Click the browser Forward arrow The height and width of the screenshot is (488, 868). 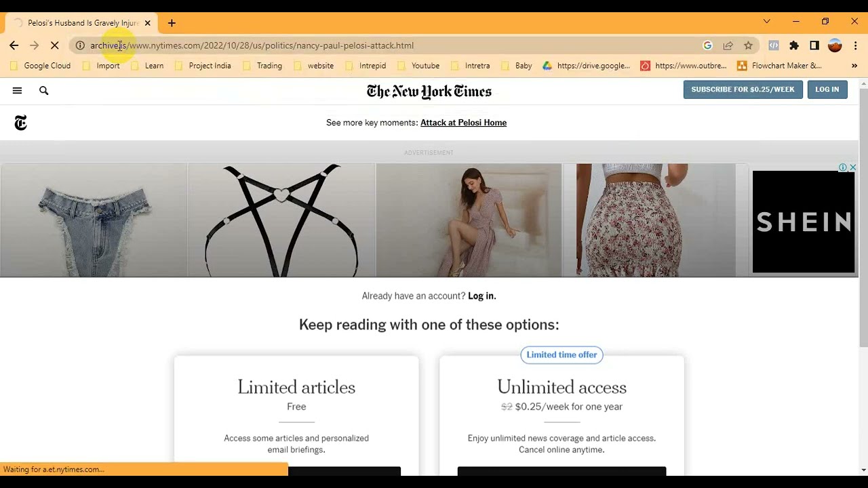click(x=35, y=45)
